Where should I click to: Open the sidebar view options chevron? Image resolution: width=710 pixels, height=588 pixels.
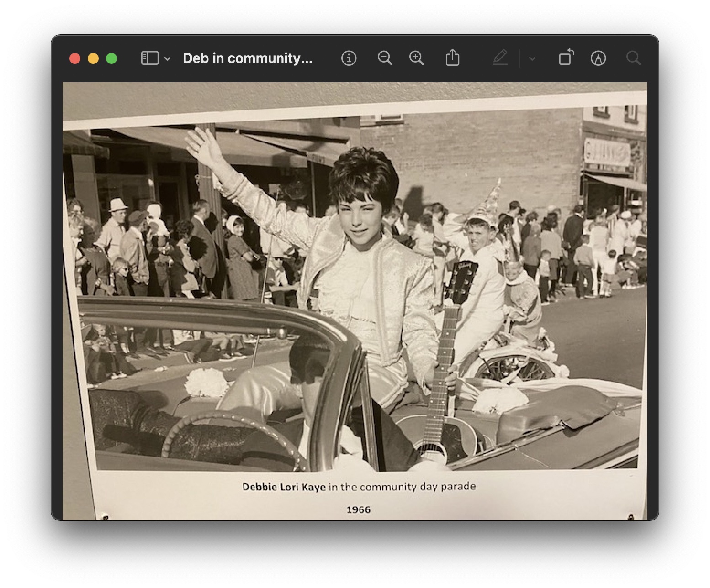pos(167,59)
